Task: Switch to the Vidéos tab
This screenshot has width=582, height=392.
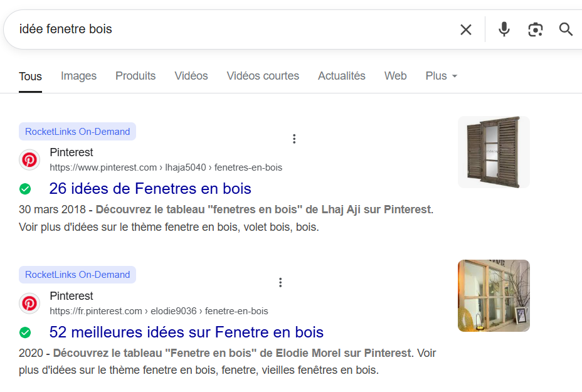Action: point(191,76)
